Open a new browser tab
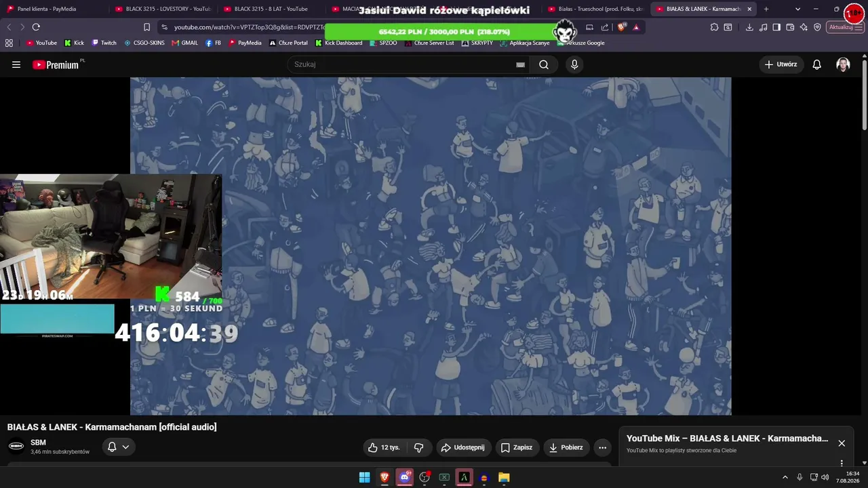 [x=766, y=9]
